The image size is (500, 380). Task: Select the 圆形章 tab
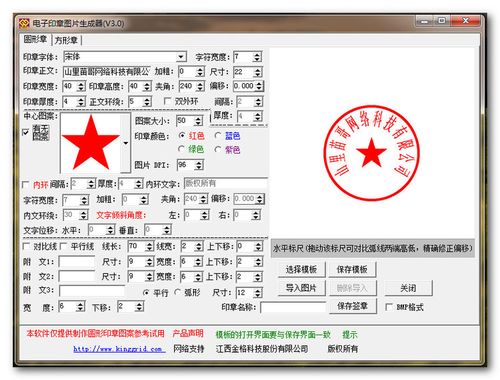[35, 39]
